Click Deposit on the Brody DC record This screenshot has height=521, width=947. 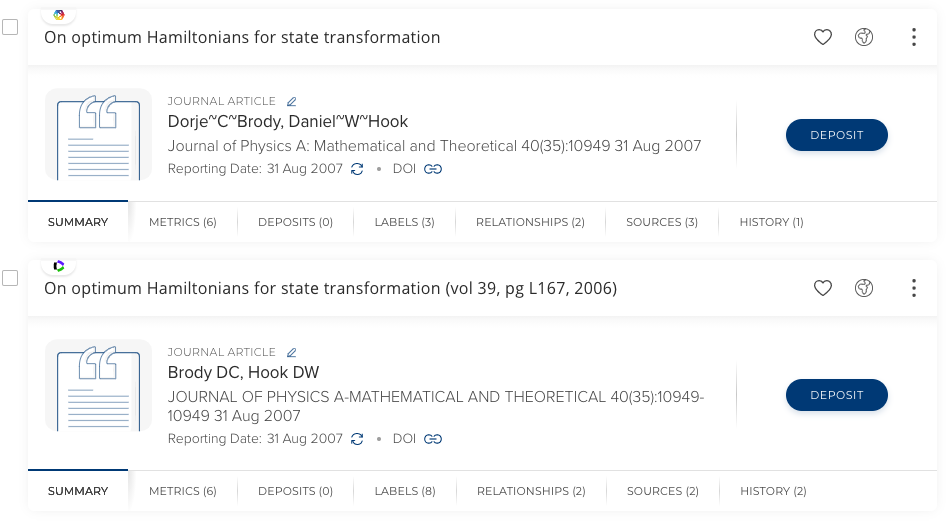click(x=836, y=395)
